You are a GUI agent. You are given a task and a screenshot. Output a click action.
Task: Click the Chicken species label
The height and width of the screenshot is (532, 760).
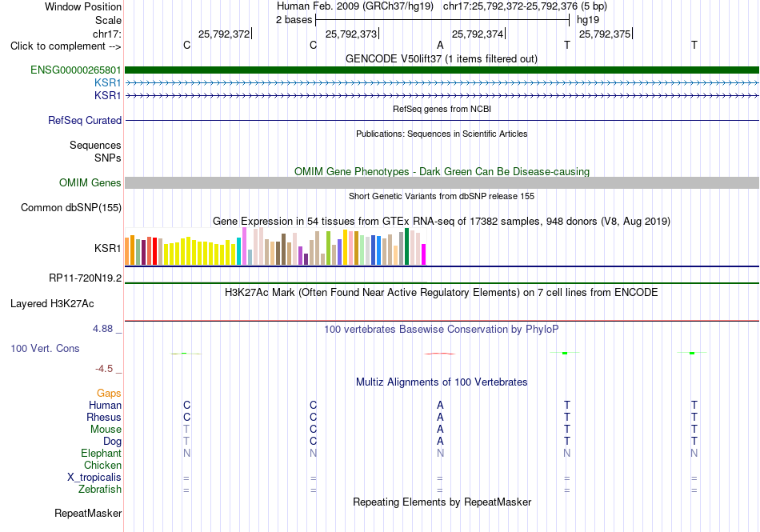(102, 465)
